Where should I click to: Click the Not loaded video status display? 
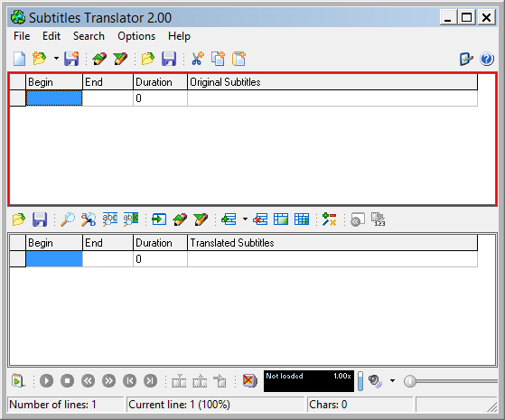coord(309,381)
